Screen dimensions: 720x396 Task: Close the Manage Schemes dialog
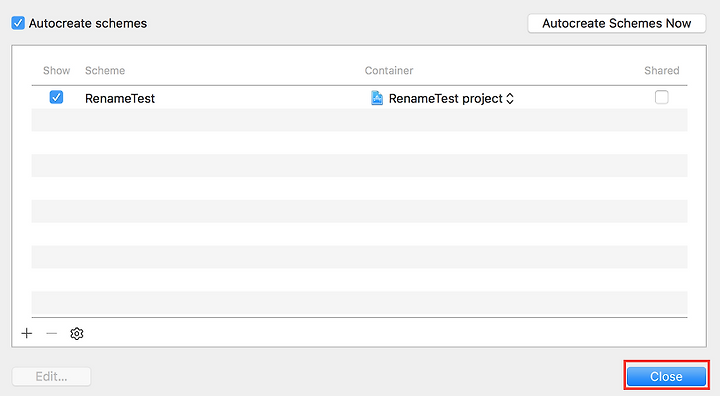click(x=666, y=377)
